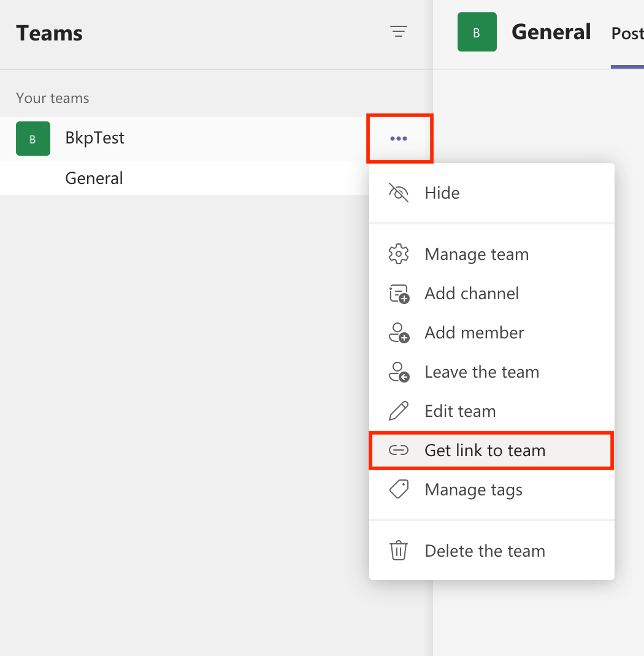Click the Add member person icon
The image size is (644, 656).
click(399, 332)
